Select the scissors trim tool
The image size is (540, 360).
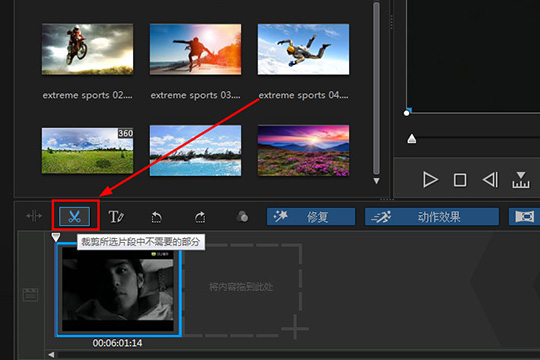click(x=74, y=217)
